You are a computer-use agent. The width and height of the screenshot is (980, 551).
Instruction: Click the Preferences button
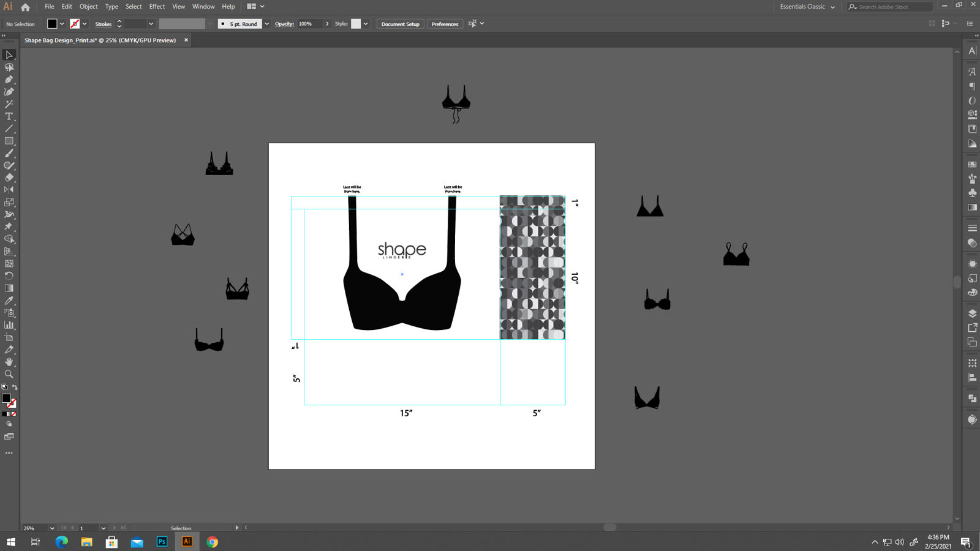coord(445,24)
